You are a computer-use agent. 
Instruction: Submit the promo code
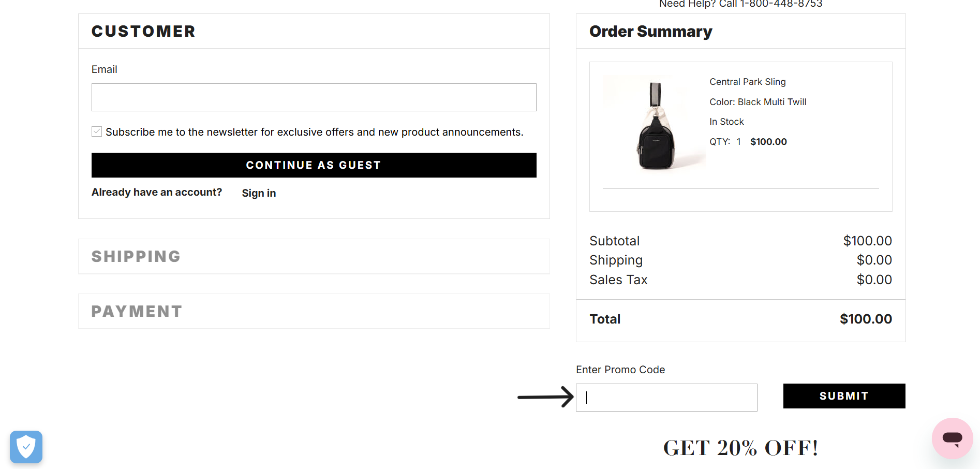tap(844, 396)
